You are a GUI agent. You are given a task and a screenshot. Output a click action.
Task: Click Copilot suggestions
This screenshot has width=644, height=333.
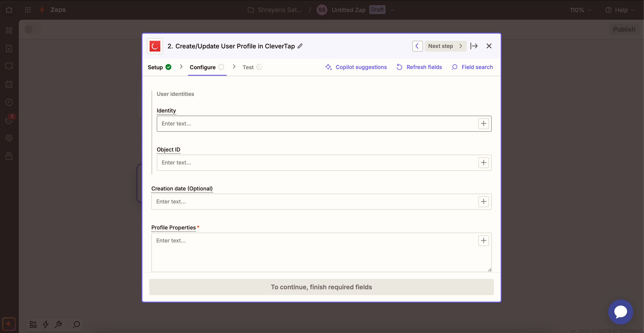[356, 67]
